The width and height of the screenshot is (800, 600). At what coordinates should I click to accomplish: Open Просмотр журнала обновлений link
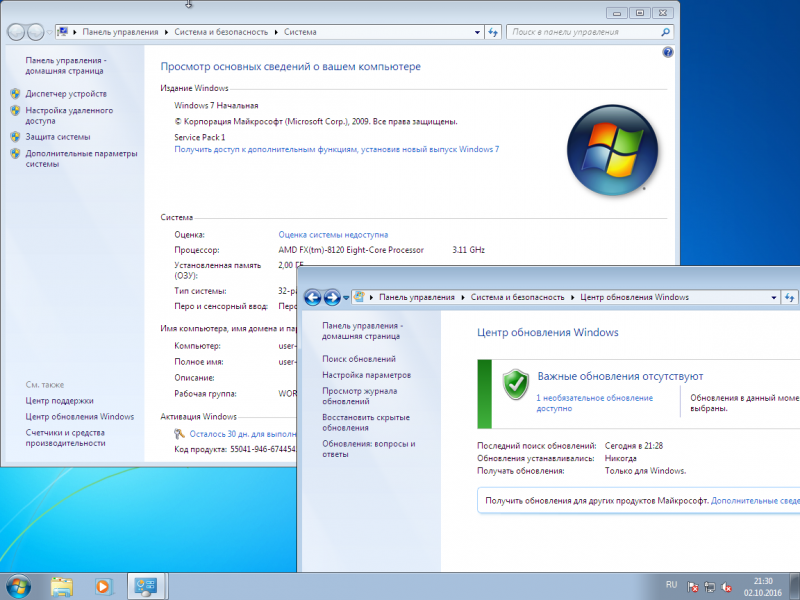pos(360,396)
